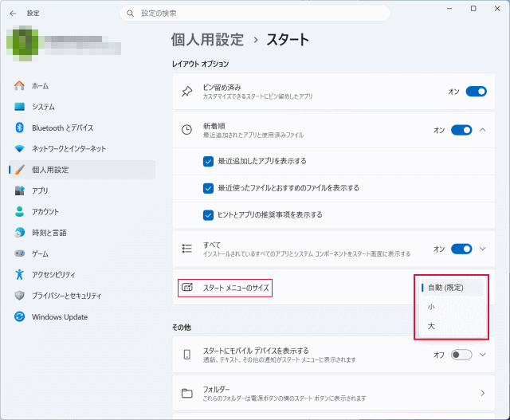Collapse the 新着順 section chevron
510x420 pixels.
[x=483, y=130]
